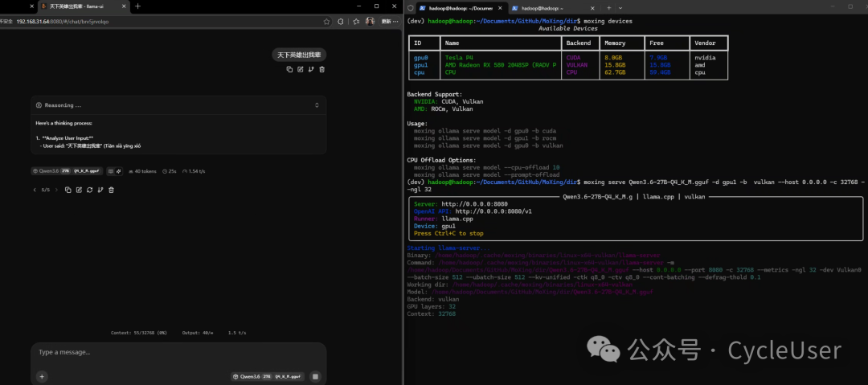
Task: Open the terminal profiles dropdown arrow
Action: (x=620, y=8)
